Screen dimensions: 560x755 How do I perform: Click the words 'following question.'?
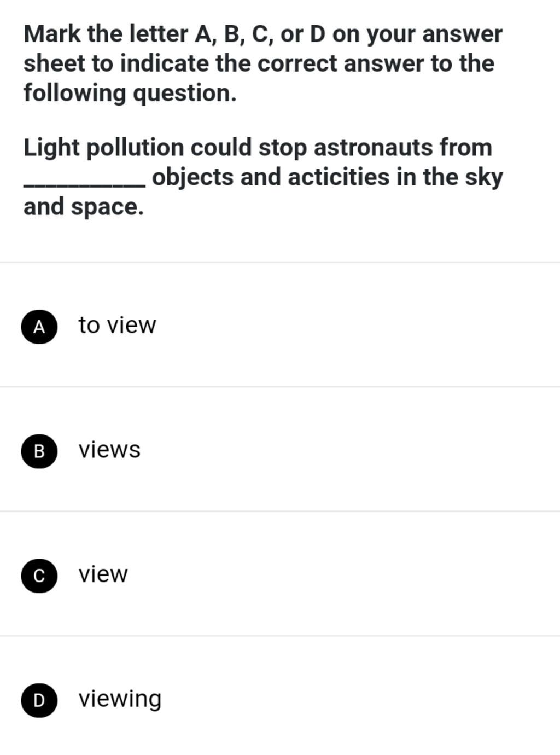[x=130, y=93]
